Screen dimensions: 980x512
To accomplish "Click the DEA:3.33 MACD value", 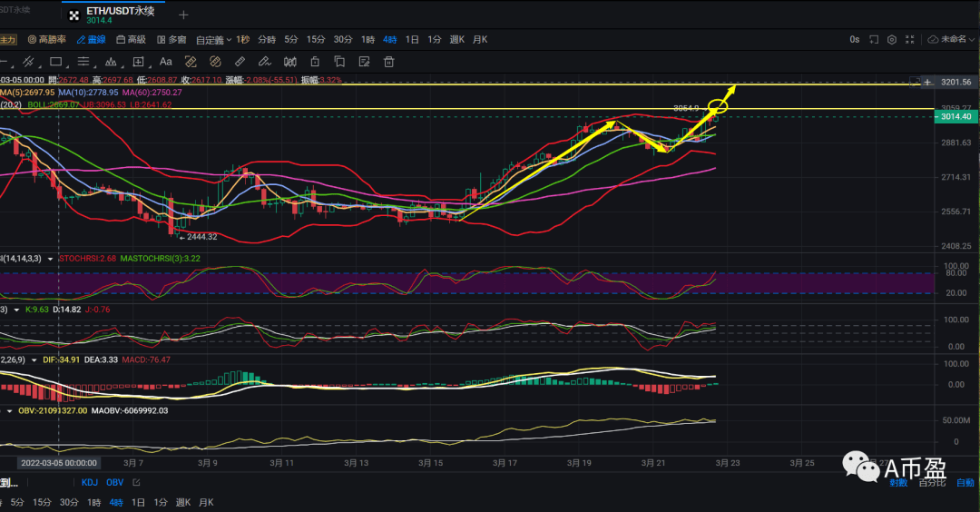I will (102, 360).
